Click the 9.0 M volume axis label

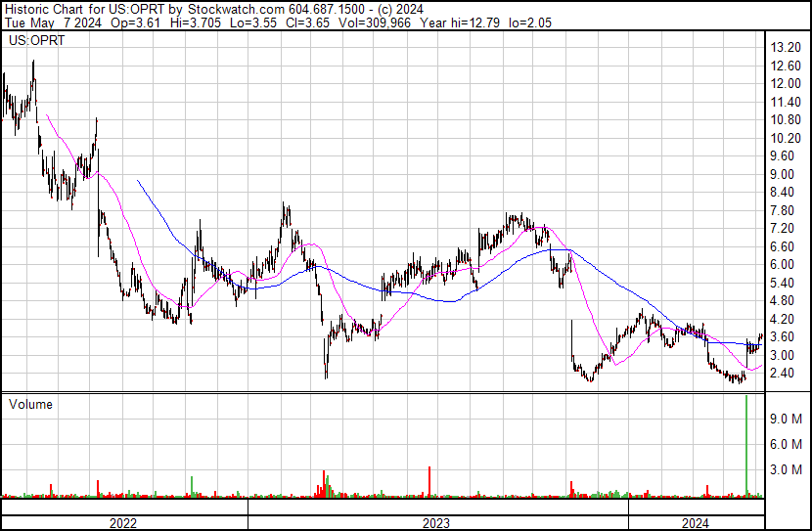(x=787, y=419)
